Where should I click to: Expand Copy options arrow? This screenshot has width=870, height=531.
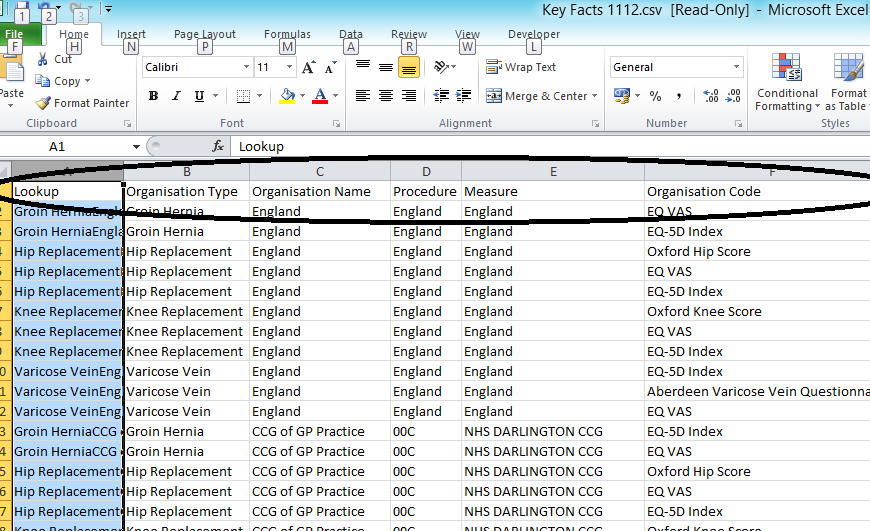pyautogui.click(x=88, y=81)
